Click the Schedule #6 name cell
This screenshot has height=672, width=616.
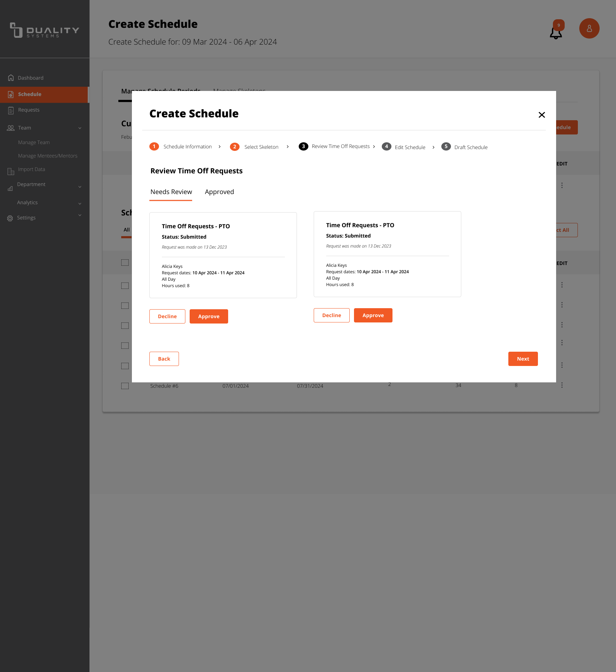click(164, 386)
